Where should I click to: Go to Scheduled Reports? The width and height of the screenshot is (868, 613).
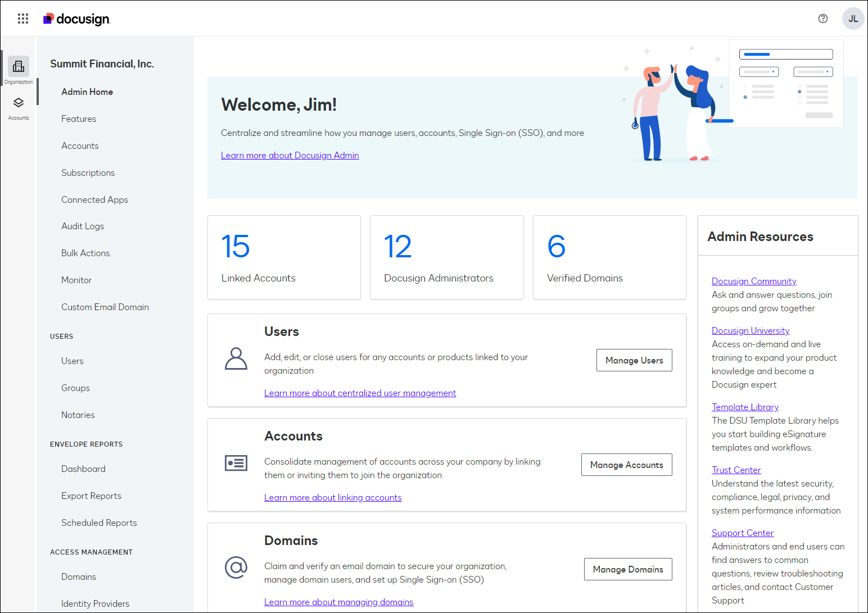point(99,523)
